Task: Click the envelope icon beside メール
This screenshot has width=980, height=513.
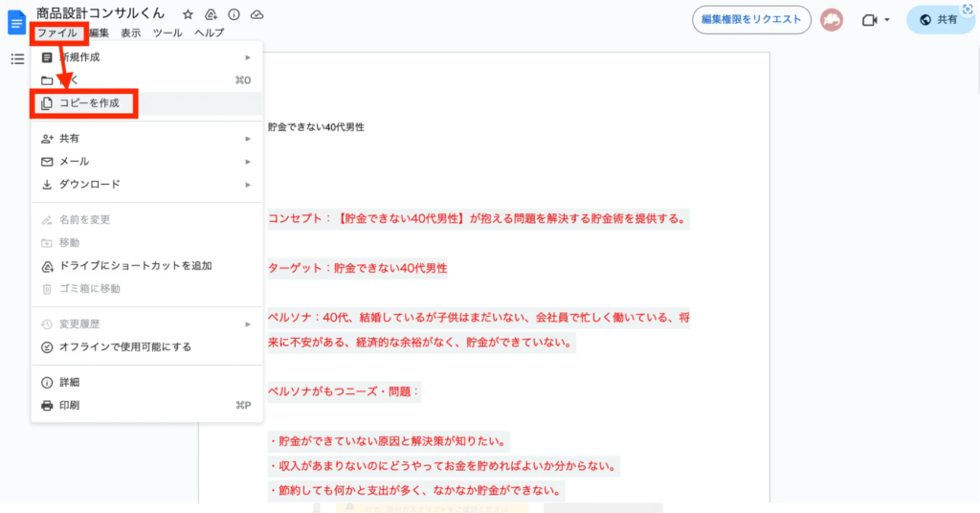Action: (x=47, y=162)
